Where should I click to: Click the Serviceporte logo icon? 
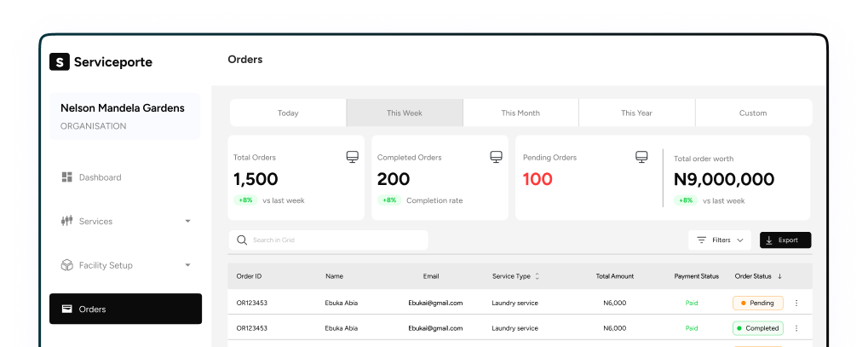click(59, 61)
